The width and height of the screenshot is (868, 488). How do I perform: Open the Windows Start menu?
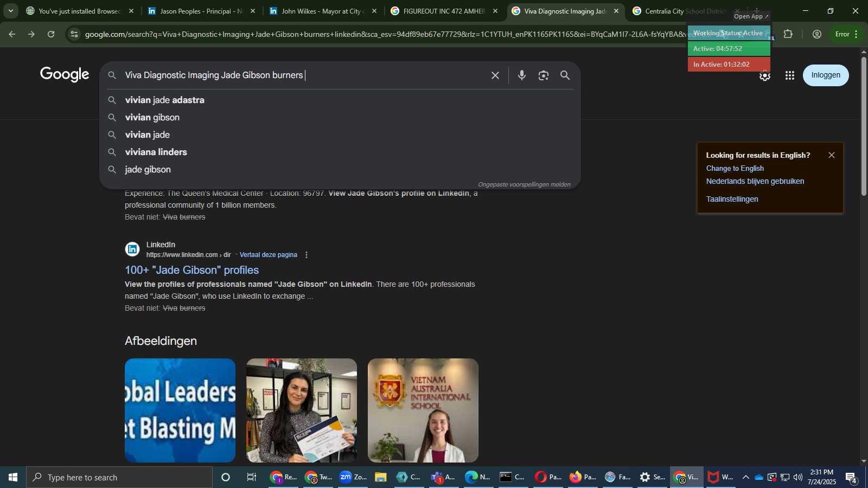pos(13,477)
